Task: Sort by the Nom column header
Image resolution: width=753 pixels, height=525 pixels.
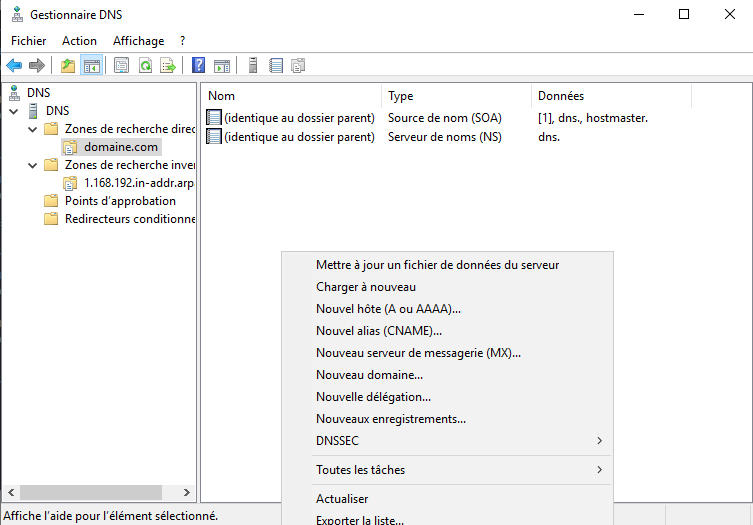Action: 291,96
